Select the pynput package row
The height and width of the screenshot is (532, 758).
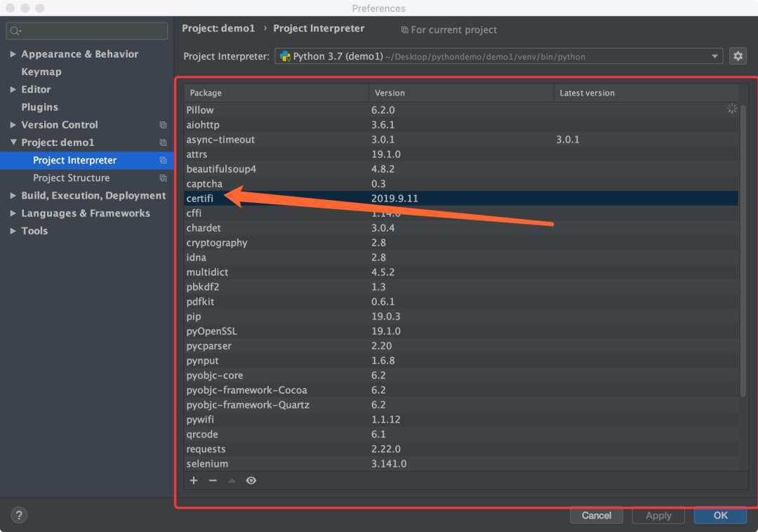[x=461, y=361]
